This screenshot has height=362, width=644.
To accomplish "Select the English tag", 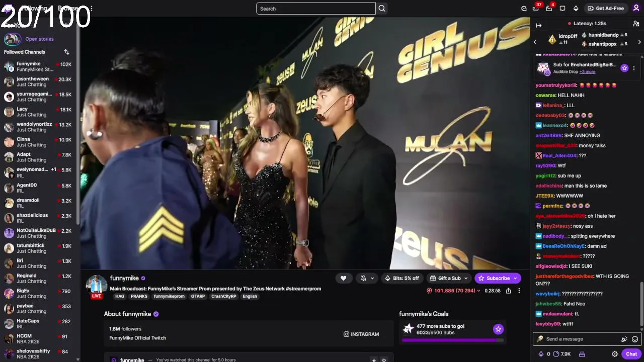I will click(250, 296).
